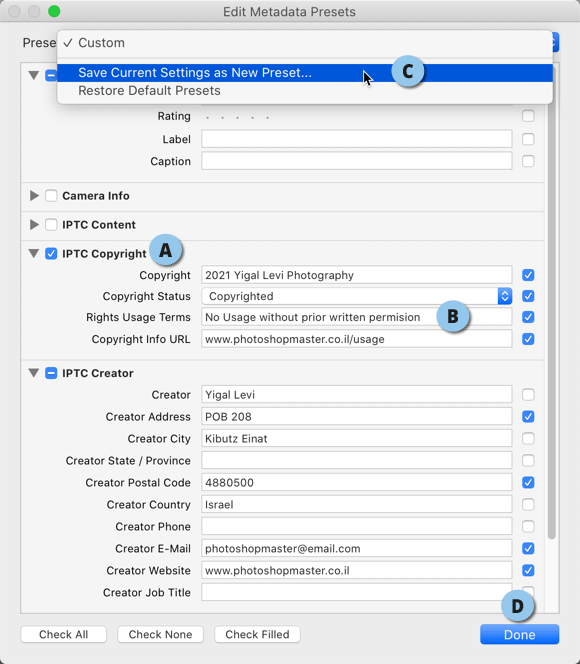Check the Label row checkbox

click(528, 139)
